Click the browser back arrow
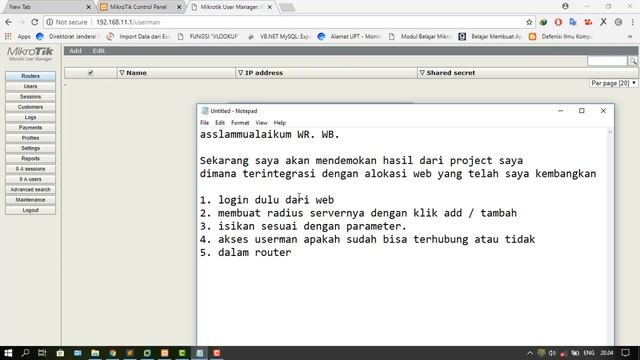Image resolution: width=640 pixels, height=360 pixels. [9, 22]
